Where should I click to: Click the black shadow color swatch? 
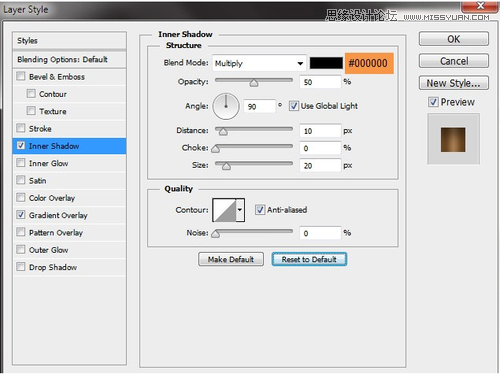(326, 63)
